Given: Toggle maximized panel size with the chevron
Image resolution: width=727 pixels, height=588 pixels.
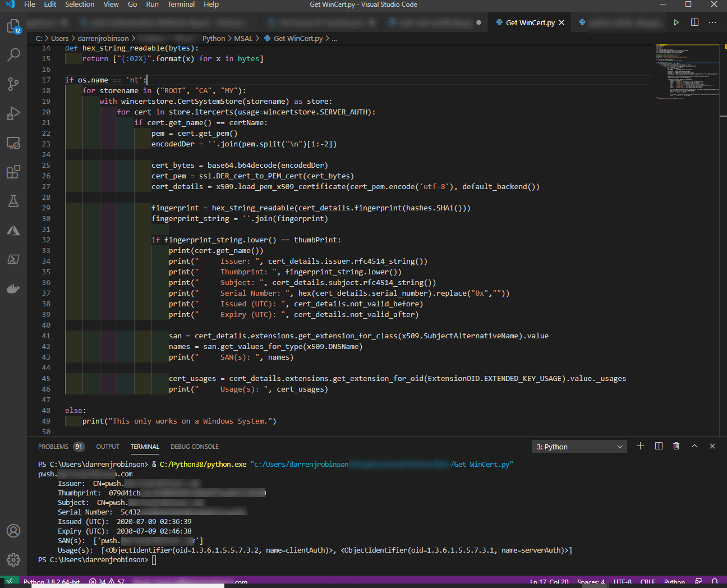Looking at the screenshot, I should point(694,446).
